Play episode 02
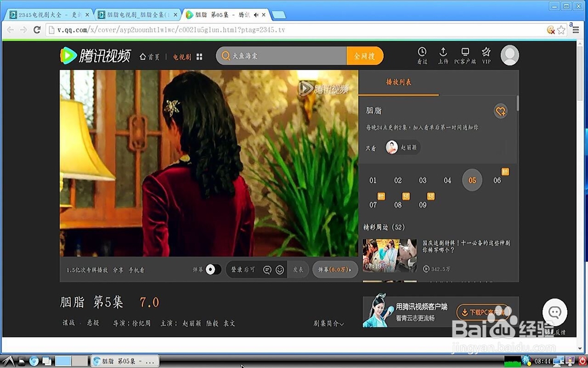The image size is (588, 368). coord(398,181)
